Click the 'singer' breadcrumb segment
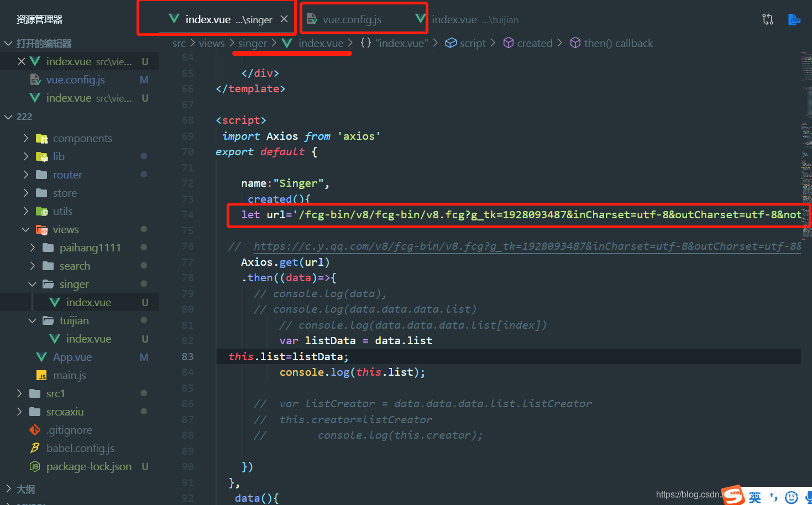812x505 pixels. point(253,43)
